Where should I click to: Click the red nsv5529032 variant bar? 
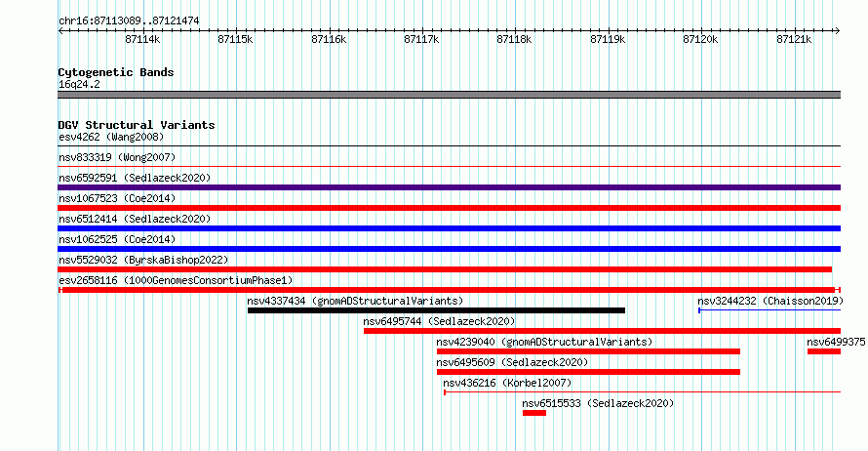point(445,269)
